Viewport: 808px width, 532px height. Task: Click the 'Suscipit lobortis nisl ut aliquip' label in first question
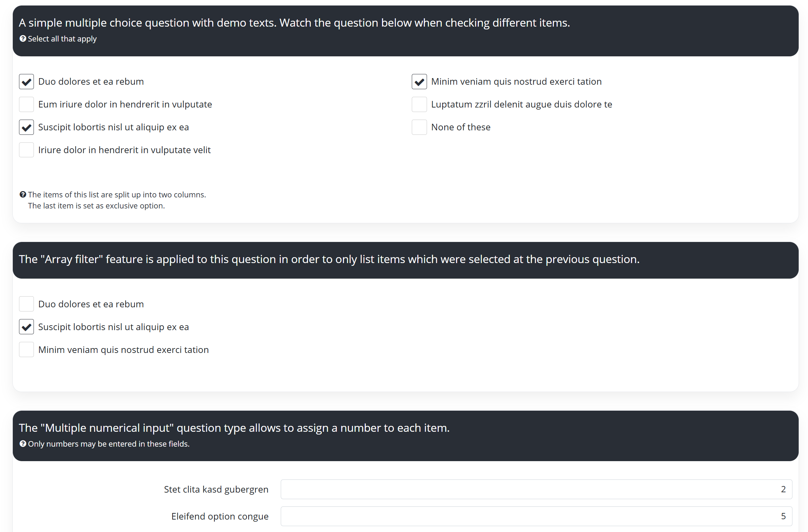[113, 127]
